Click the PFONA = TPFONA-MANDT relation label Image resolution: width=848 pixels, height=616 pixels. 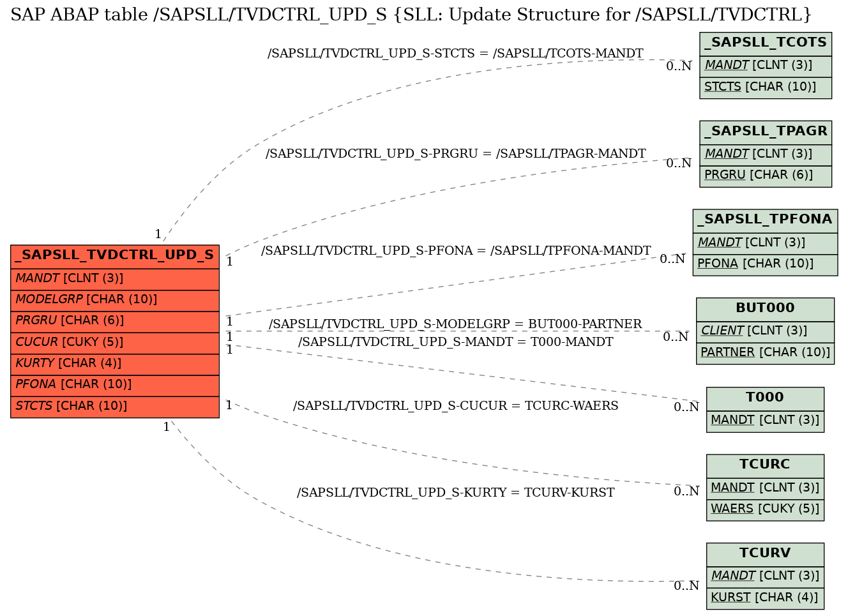pos(456,251)
